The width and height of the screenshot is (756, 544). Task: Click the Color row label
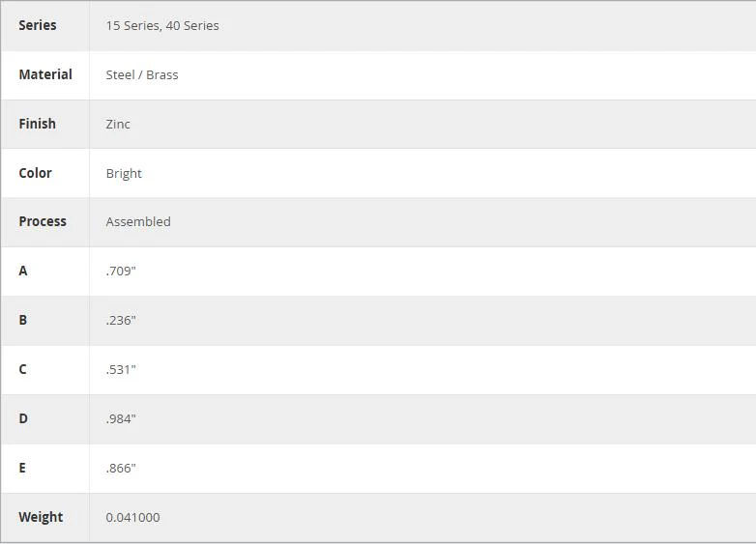(x=35, y=173)
